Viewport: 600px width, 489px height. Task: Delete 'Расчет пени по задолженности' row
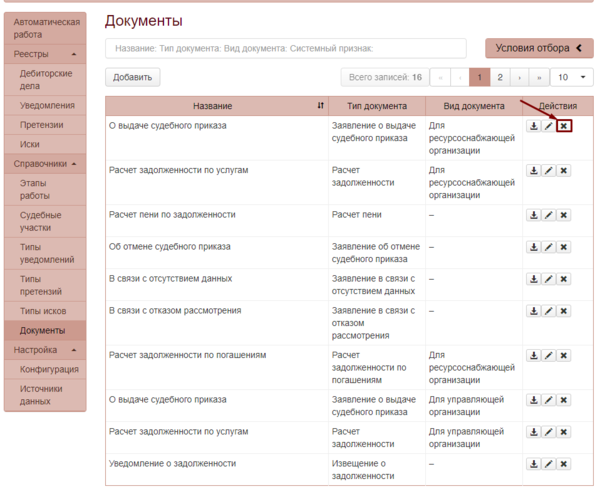[x=564, y=215]
